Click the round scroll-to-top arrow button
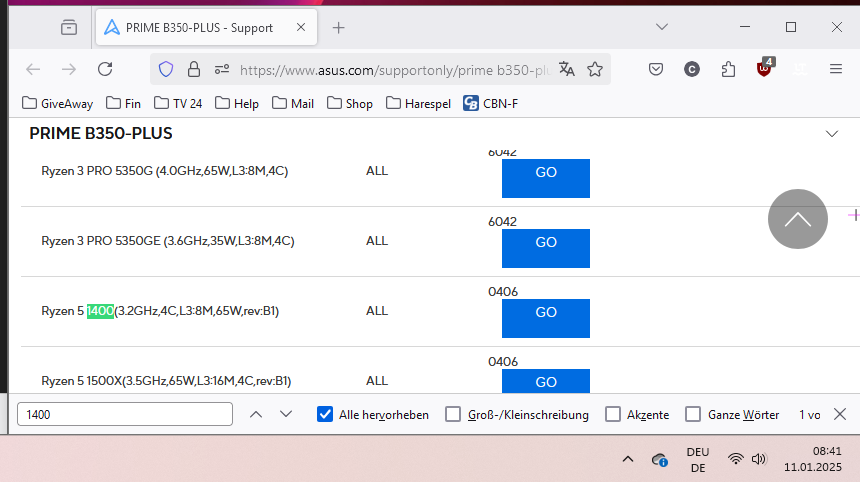Image resolution: width=860 pixels, height=482 pixels. point(797,219)
